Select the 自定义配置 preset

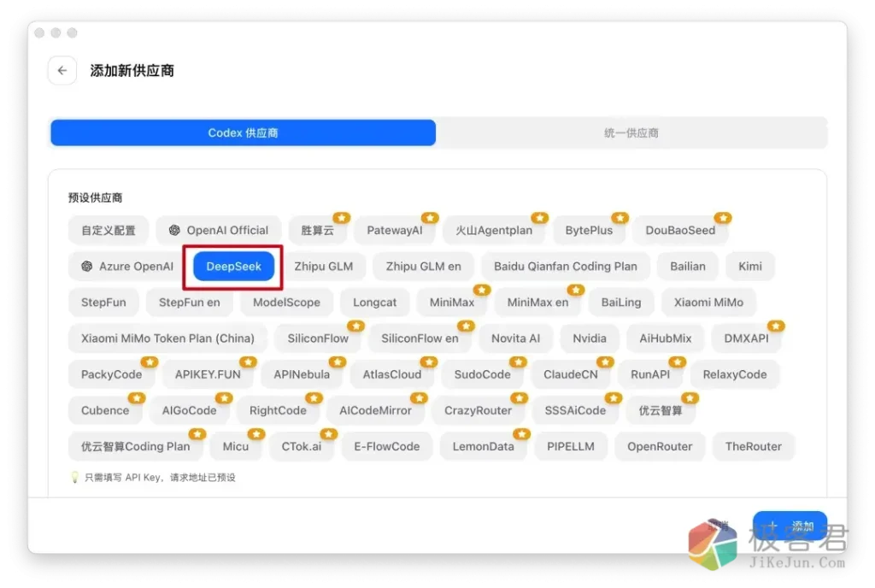click(x=109, y=231)
